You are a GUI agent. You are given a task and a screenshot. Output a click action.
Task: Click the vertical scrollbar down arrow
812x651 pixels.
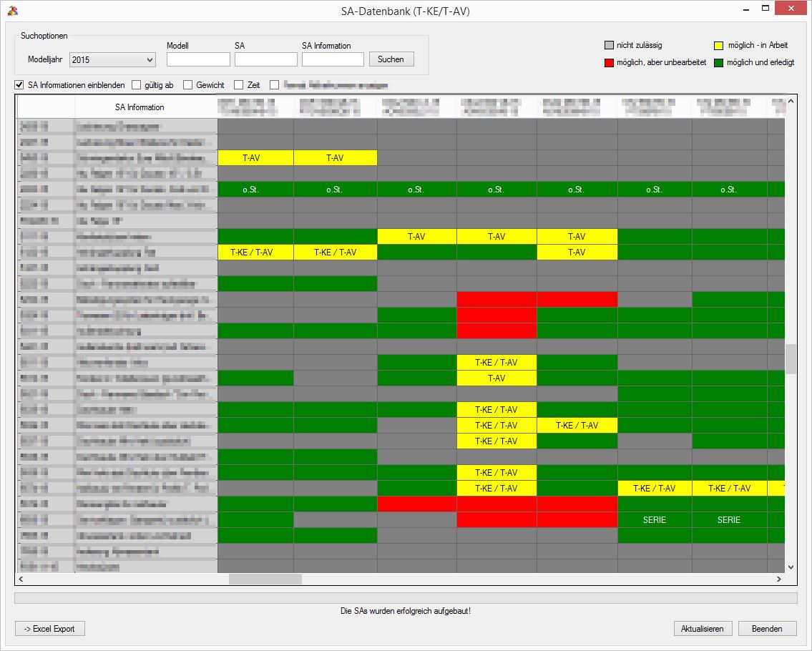791,567
